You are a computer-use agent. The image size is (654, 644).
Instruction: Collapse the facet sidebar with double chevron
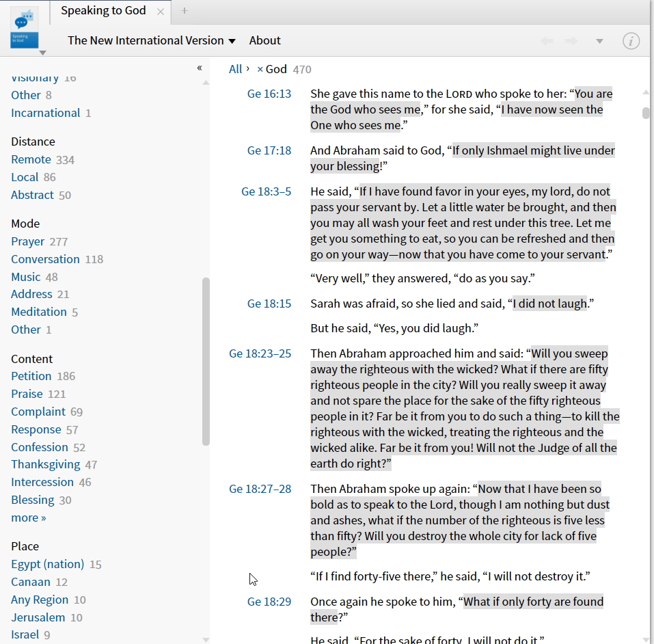[200, 68]
